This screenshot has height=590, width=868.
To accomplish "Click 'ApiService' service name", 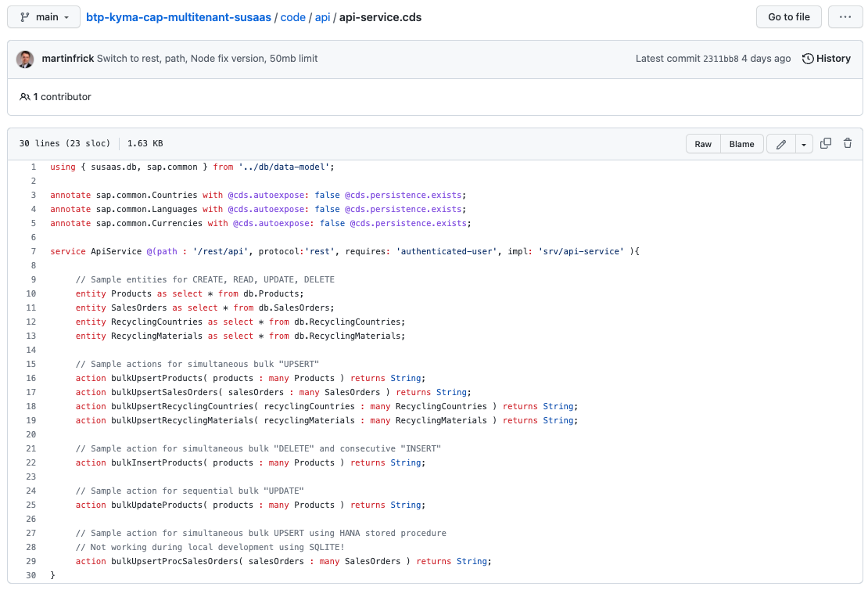I will coord(117,251).
